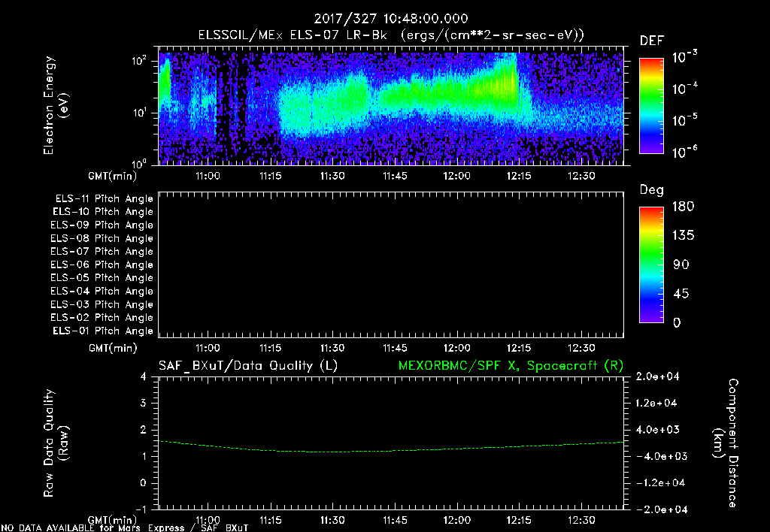Click the Deg pitch angle color bar

coord(651,264)
